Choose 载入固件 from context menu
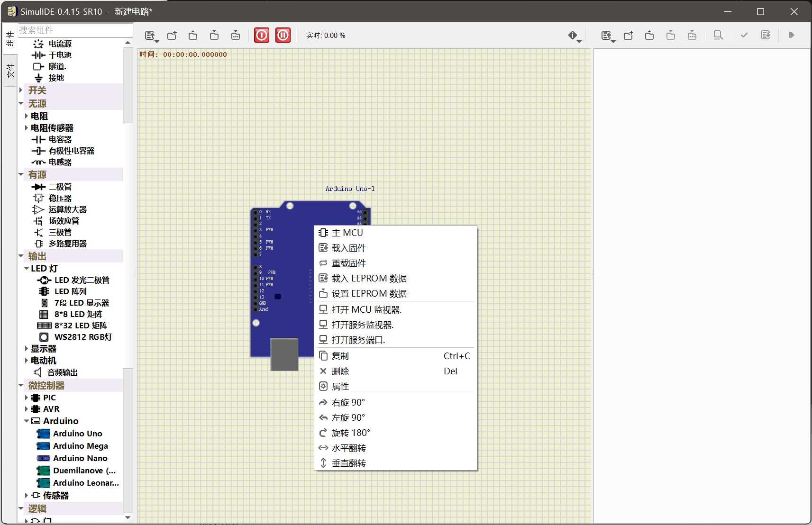This screenshot has height=525, width=812. (395, 248)
